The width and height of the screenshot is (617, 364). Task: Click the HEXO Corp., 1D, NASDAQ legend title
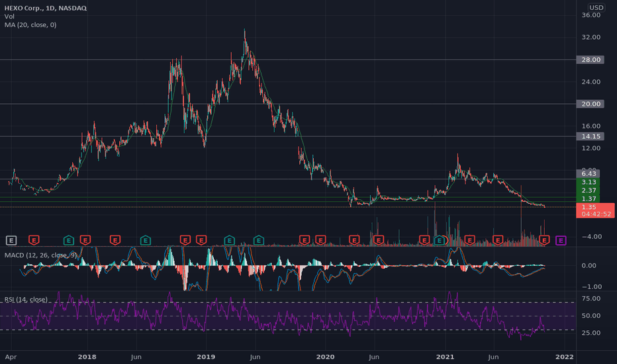pos(45,8)
